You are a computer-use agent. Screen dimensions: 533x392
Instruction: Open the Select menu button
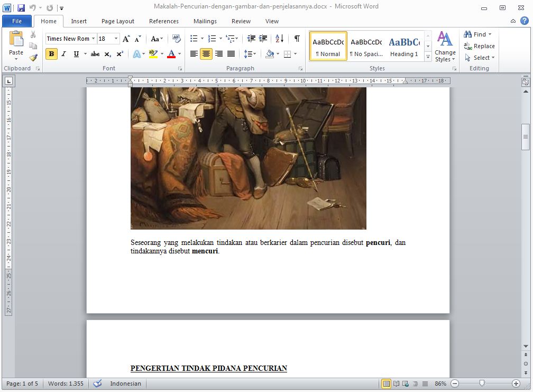point(479,58)
